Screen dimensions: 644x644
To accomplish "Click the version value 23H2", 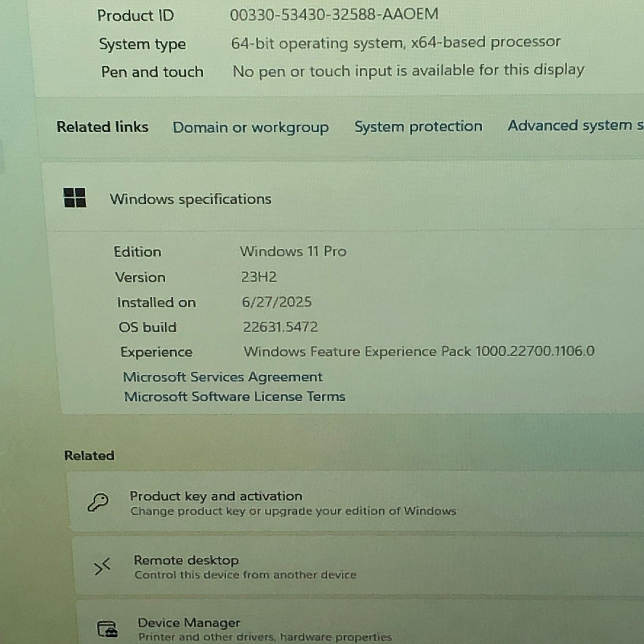I will [x=258, y=277].
